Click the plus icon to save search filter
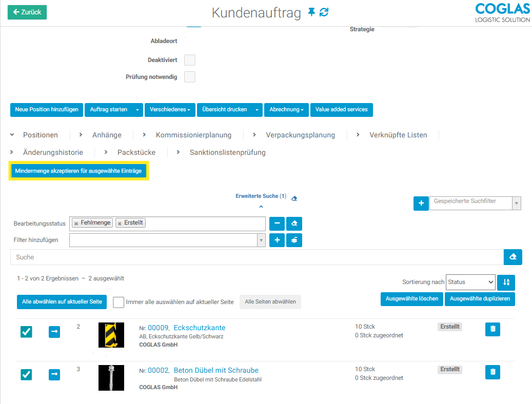The image size is (532, 404). coord(421,204)
